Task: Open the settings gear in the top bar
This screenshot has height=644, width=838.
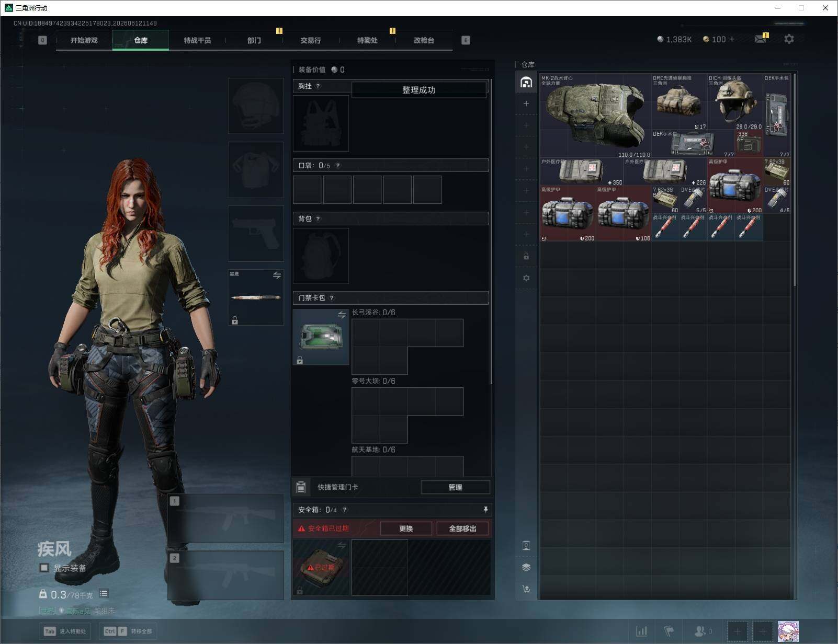Action: (x=789, y=39)
